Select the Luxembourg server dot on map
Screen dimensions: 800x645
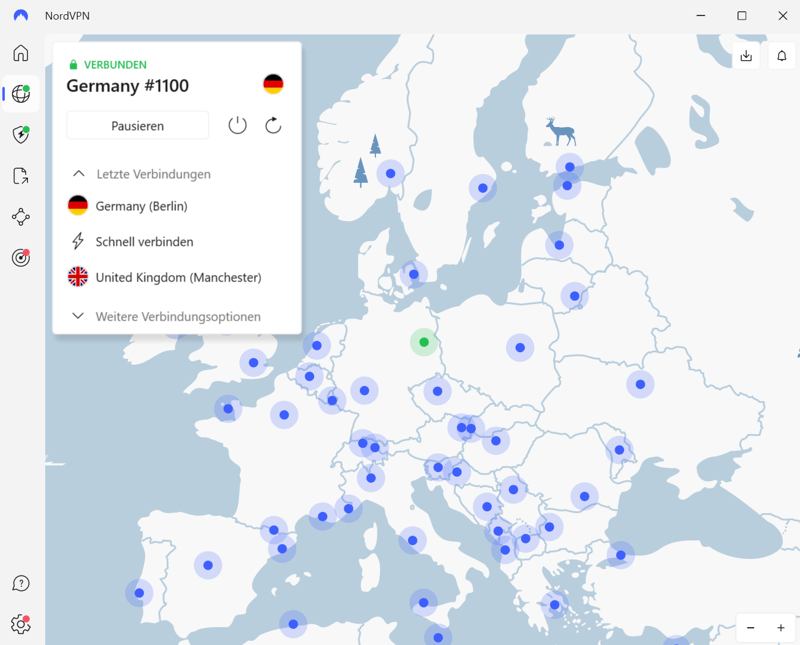click(332, 400)
